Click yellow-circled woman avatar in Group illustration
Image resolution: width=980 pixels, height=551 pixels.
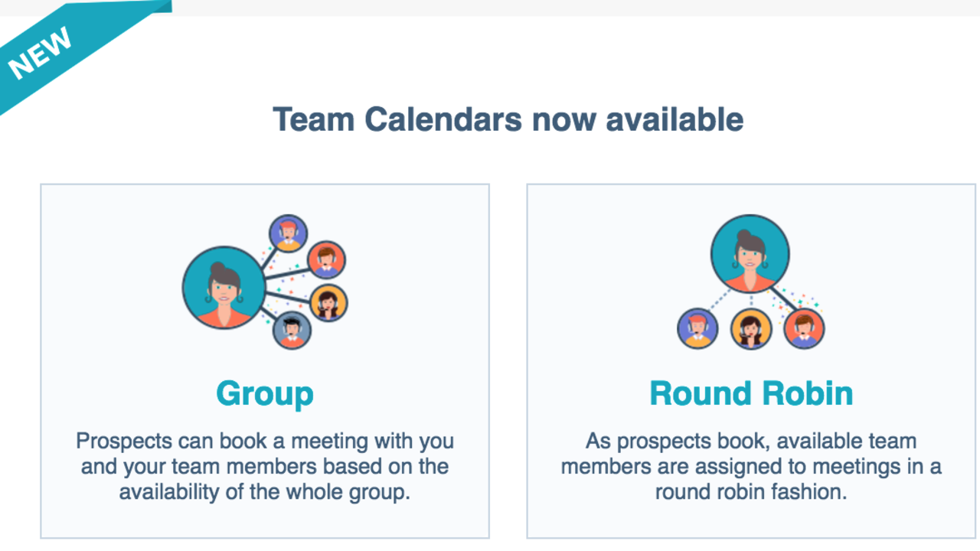[328, 303]
